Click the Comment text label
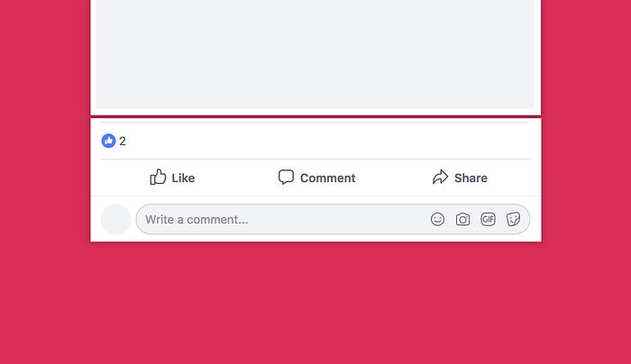This screenshot has height=364, width=631. [327, 177]
